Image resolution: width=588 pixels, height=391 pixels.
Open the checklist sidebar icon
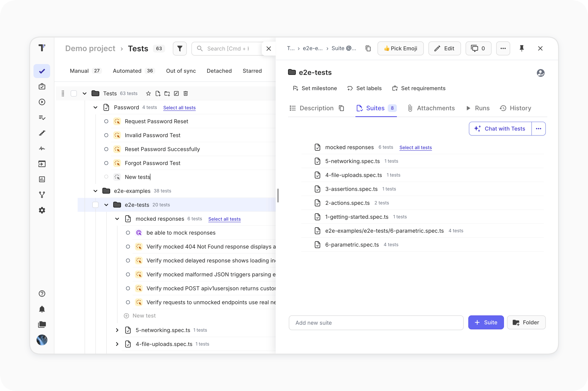pyautogui.click(x=42, y=117)
